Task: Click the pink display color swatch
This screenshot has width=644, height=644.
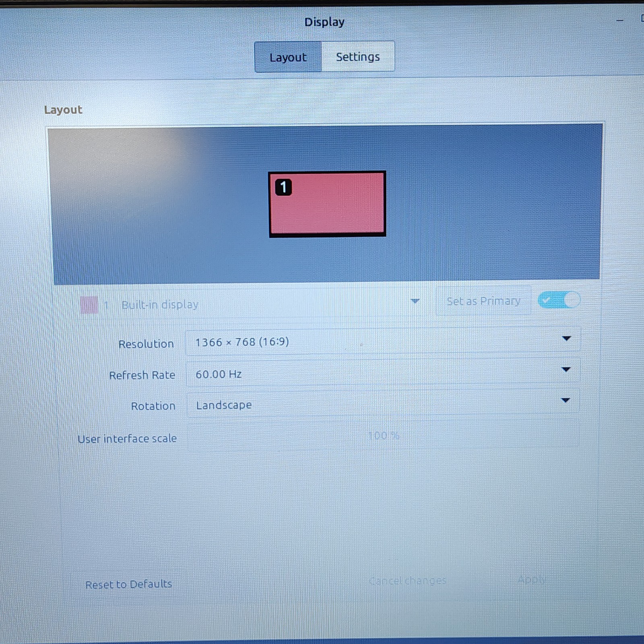Action: (89, 305)
